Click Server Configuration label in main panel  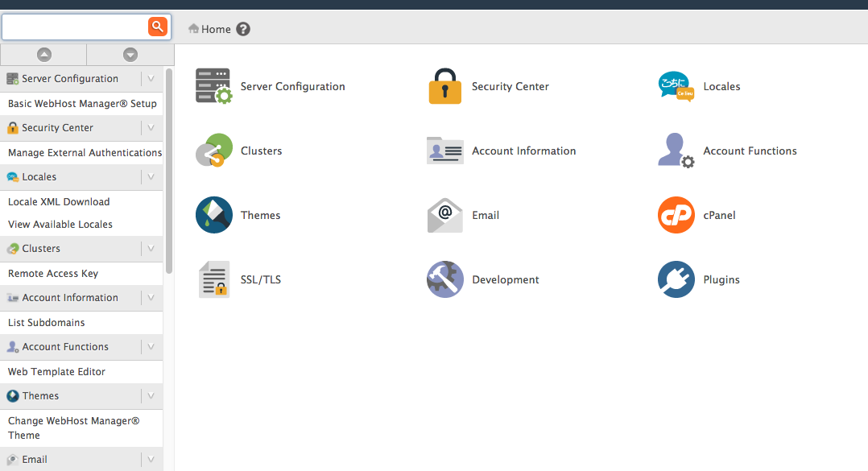tap(293, 86)
